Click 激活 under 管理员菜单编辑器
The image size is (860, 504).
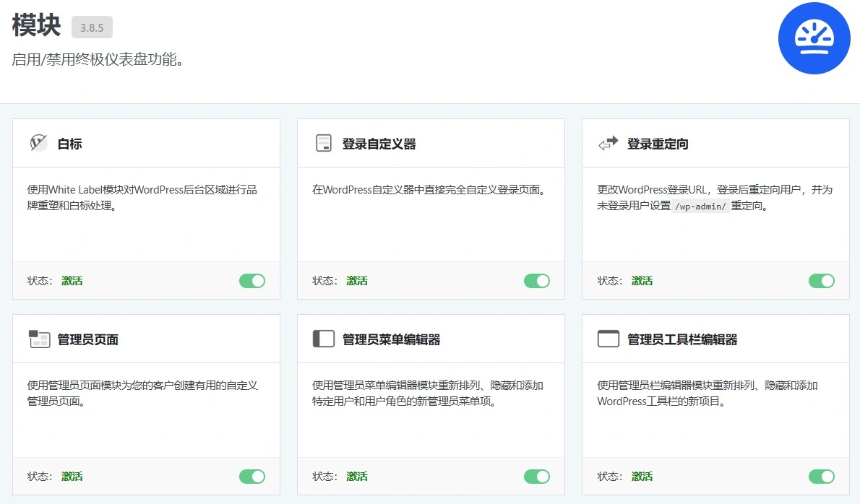(x=356, y=476)
